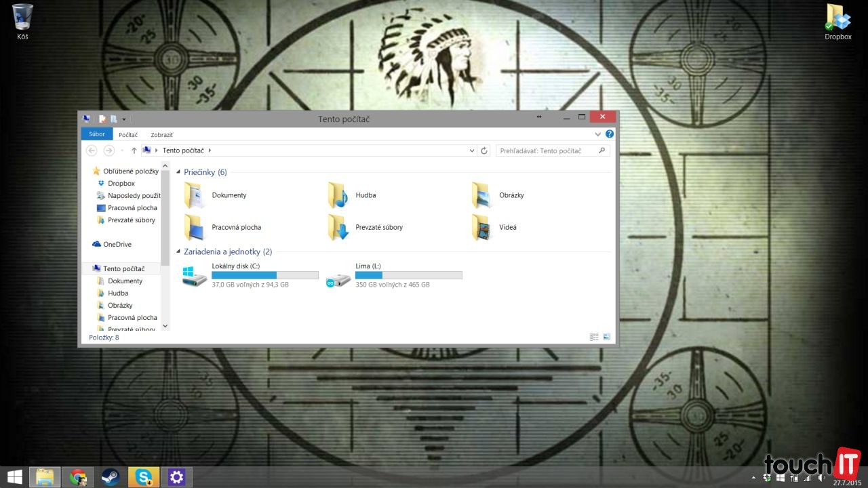Refresh the Tento počítač location
The width and height of the screenshot is (868, 488).
click(x=484, y=150)
